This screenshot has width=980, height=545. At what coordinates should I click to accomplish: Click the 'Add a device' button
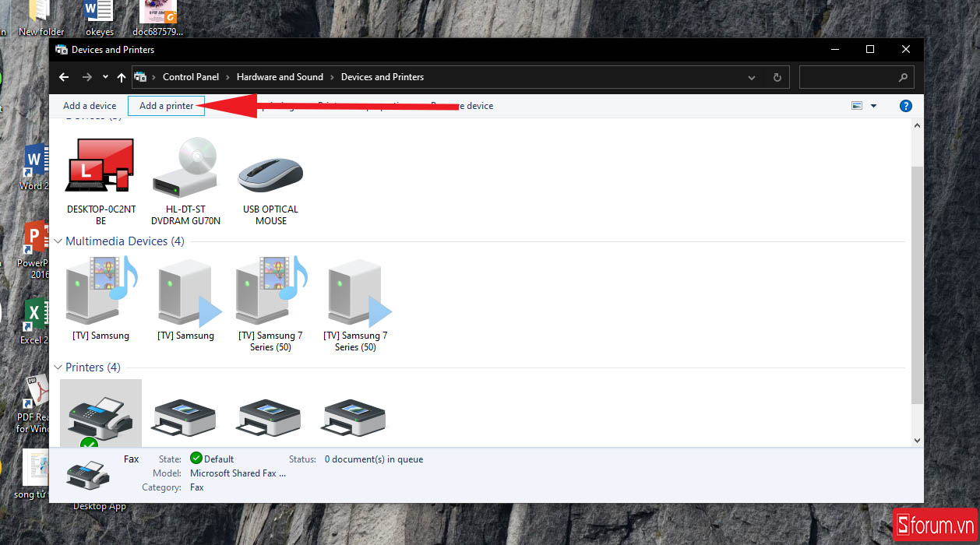pyautogui.click(x=90, y=106)
